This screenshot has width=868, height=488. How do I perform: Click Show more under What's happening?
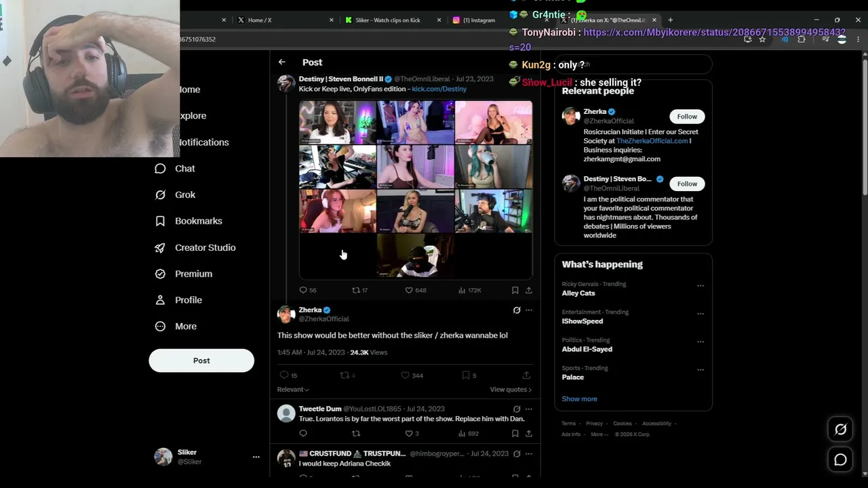[x=579, y=399]
